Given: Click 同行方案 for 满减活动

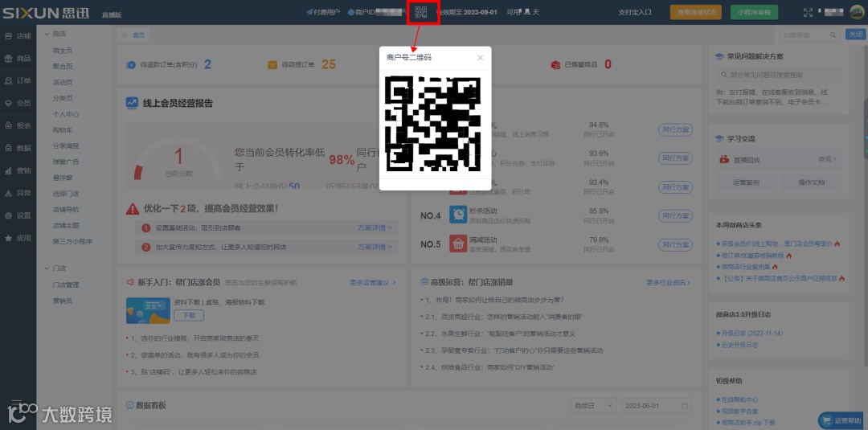Looking at the screenshot, I should (x=675, y=244).
